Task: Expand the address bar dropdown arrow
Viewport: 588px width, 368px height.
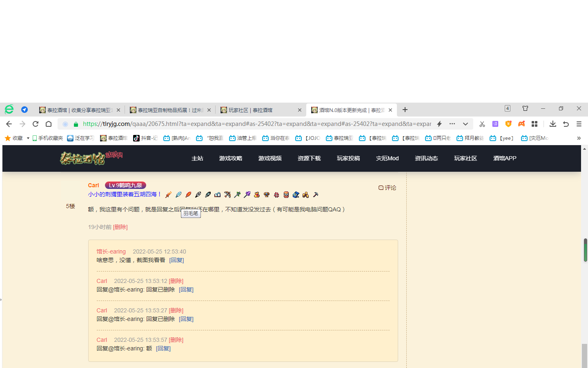Action: (465, 124)
